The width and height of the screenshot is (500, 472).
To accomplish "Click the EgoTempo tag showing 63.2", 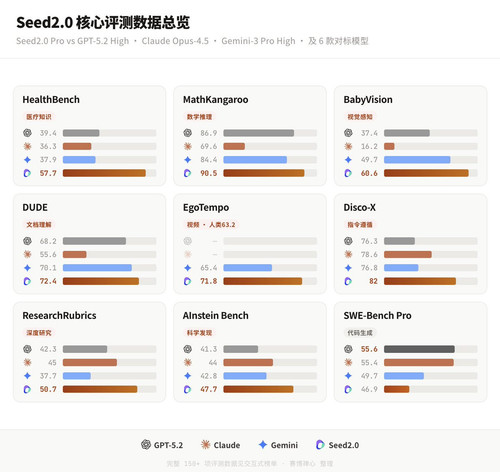I will pos(211,225).
